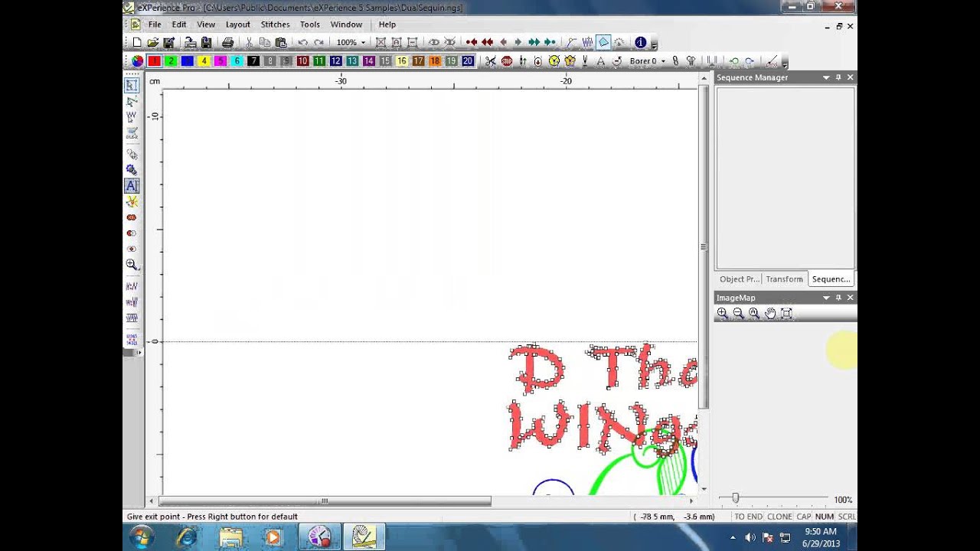Select the lettering text tool in left toolbar
980x551 pixels.
click(x=132, y=185)
